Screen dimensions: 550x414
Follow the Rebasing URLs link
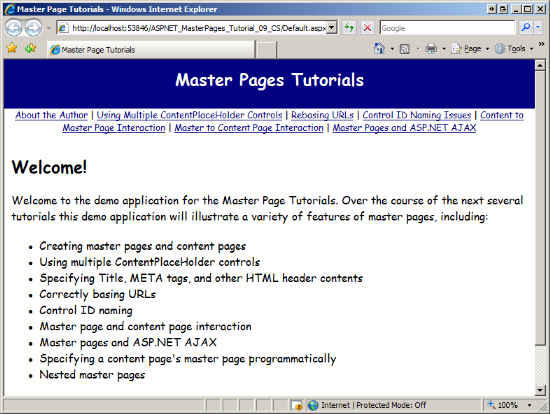point(322,115)
